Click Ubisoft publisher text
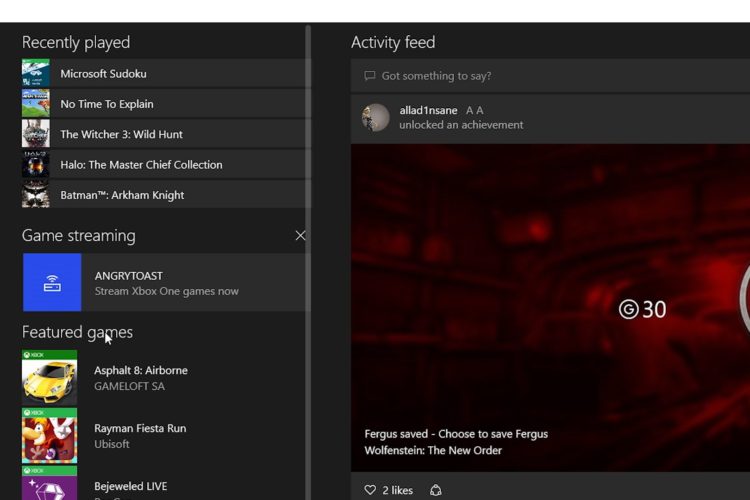Viewport: 750px width, 500px height. (111, 444)
